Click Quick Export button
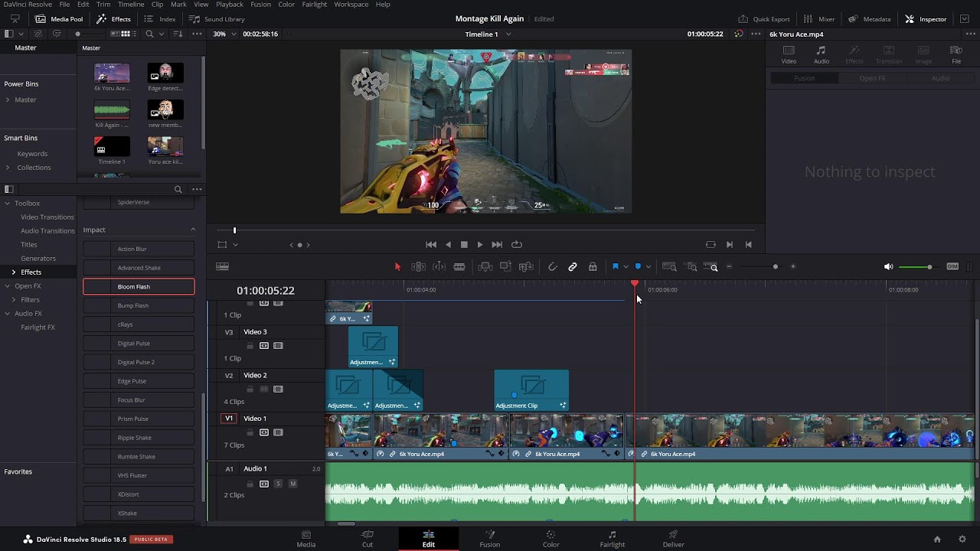This screenshot has width=980, height=551. tap(764, 19)
